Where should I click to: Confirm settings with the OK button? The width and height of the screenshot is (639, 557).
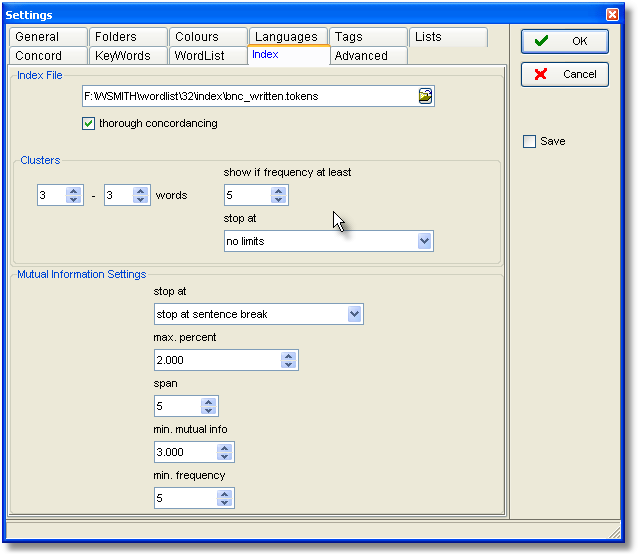tap(565, 41)
